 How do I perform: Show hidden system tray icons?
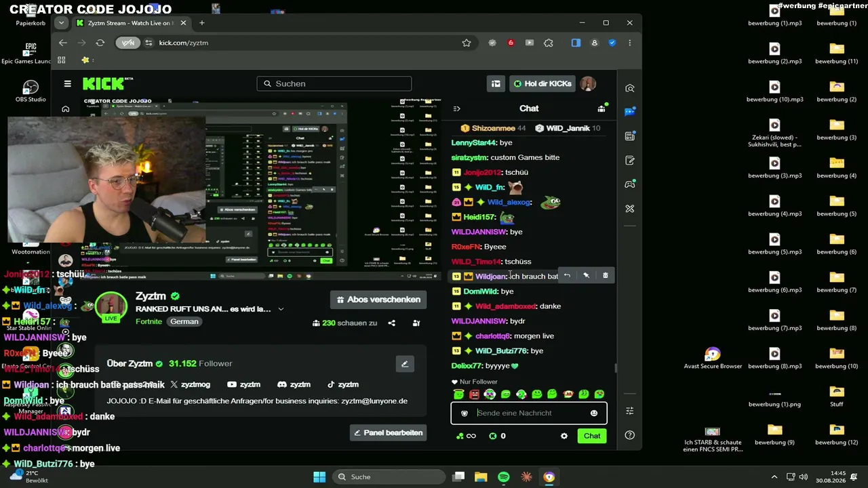774,477
